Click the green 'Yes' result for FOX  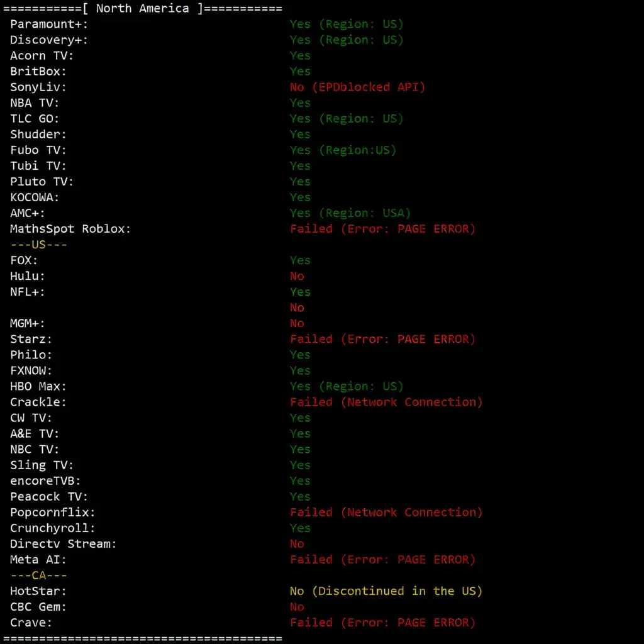pyautogui.click(x=300, y=260)
